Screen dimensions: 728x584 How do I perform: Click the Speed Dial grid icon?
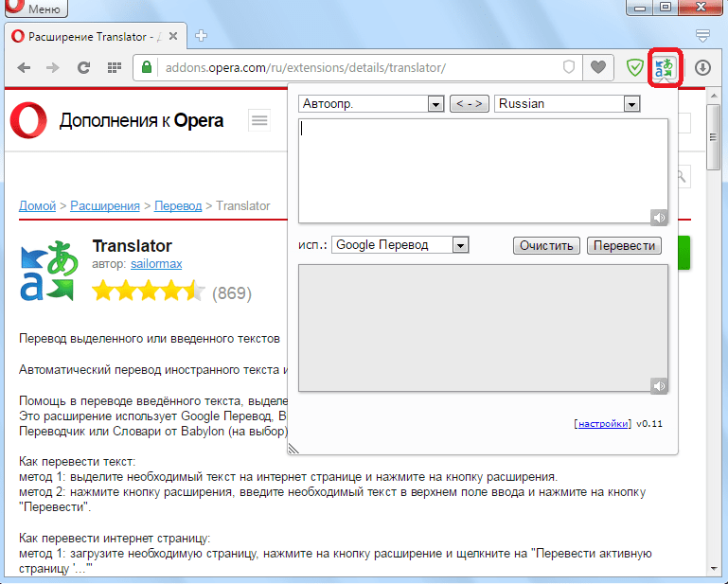point(114,67)
